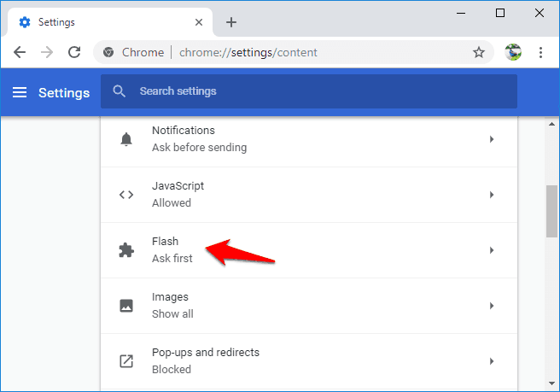Viewport: 560px width, 392px height.
Task: Click the JavaScript code brackets icon
Action: (x=126, y=195)
